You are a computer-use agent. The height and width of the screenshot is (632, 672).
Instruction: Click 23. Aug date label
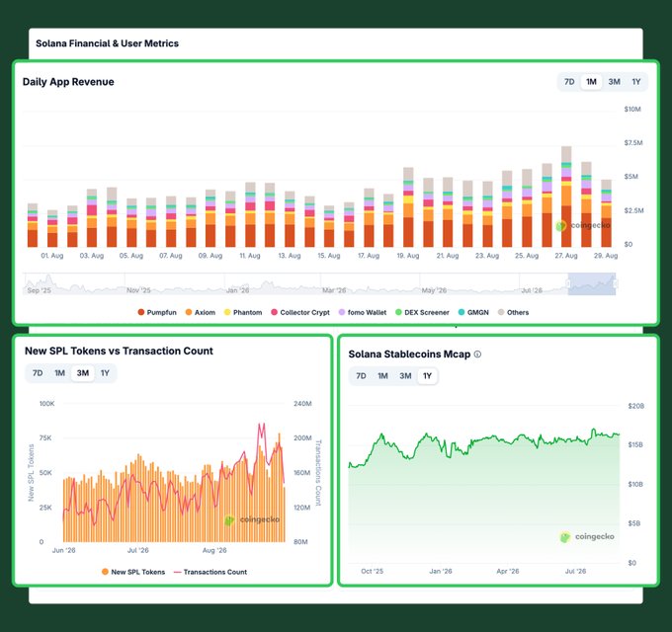tap(487, 256)
